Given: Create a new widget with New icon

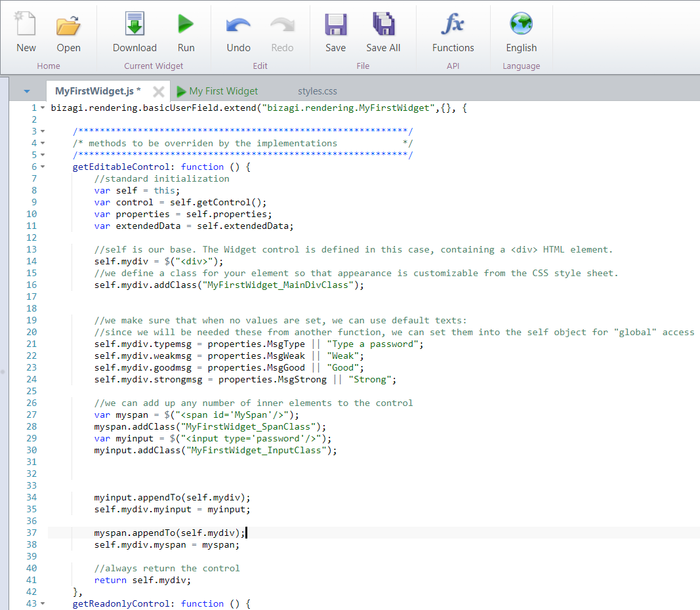Looking at the screenshot, I should point(26,24).
